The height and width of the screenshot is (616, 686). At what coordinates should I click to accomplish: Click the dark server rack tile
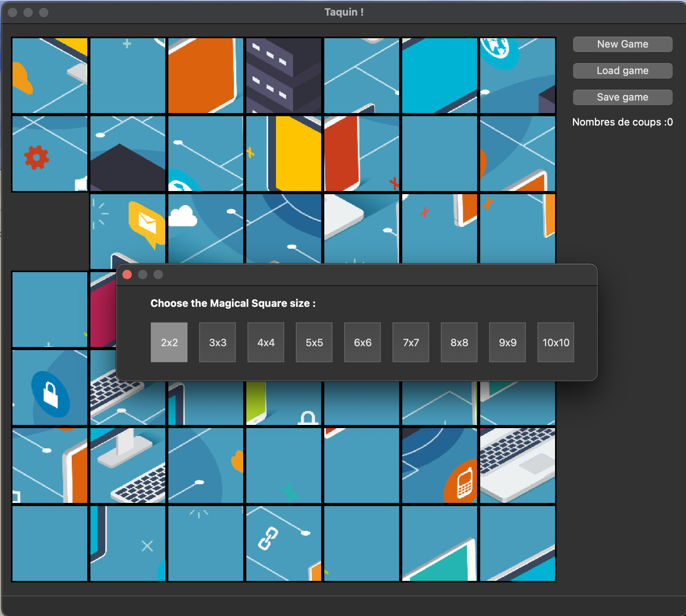click(284, 76)
